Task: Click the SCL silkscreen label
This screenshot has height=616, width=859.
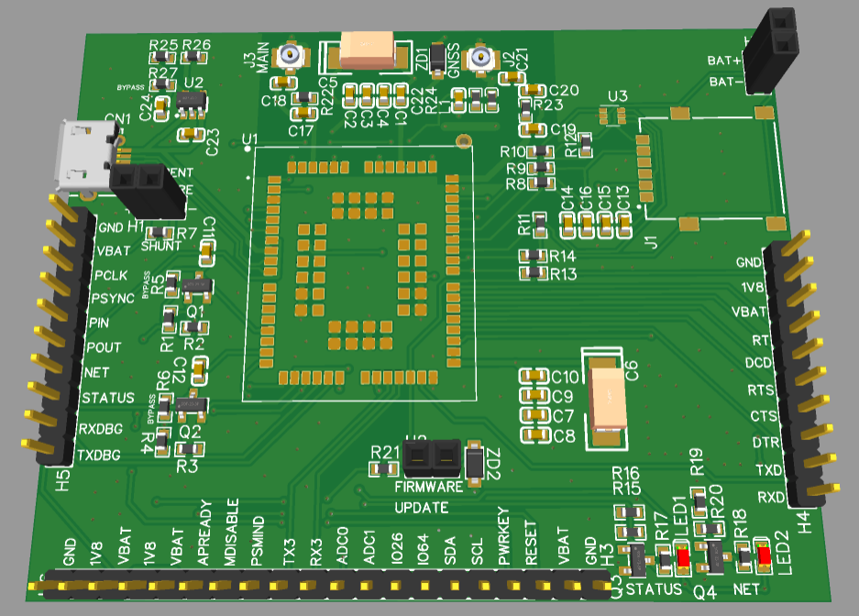Action: [x=477, y=552]
